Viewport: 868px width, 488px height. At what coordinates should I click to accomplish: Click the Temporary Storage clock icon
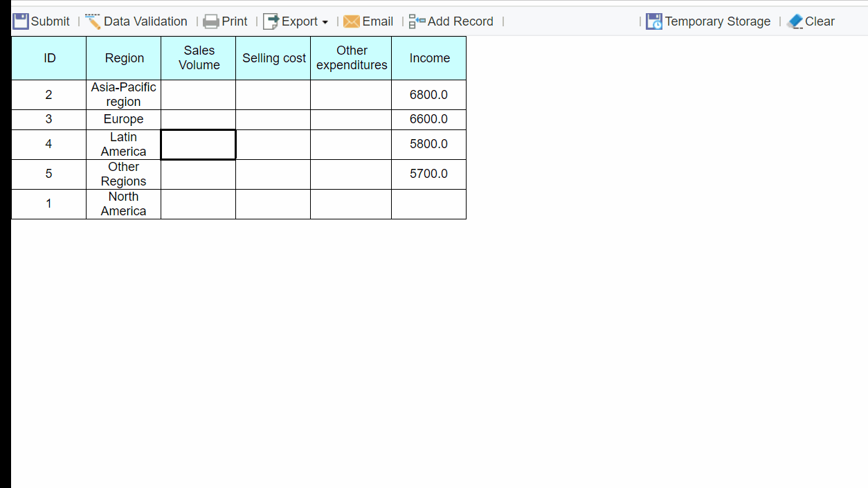click(653, 21)
